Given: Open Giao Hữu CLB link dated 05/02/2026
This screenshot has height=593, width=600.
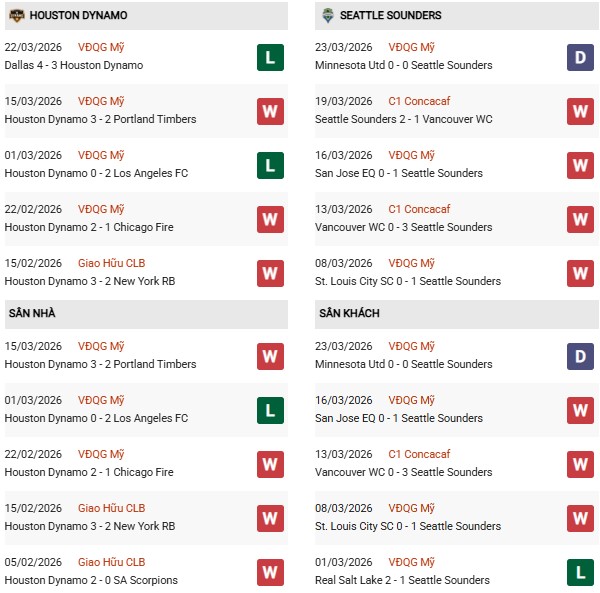Looking at the screenshot, I should coord(111,562).
